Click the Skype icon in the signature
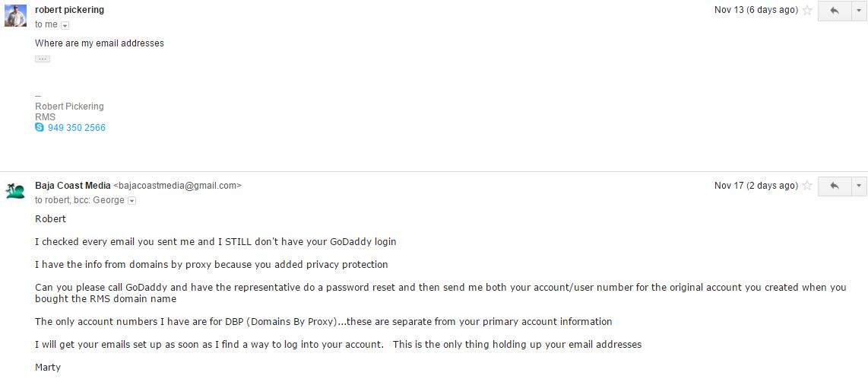The width and height of the screenshot is (868, 379). [x=40, y=128]
